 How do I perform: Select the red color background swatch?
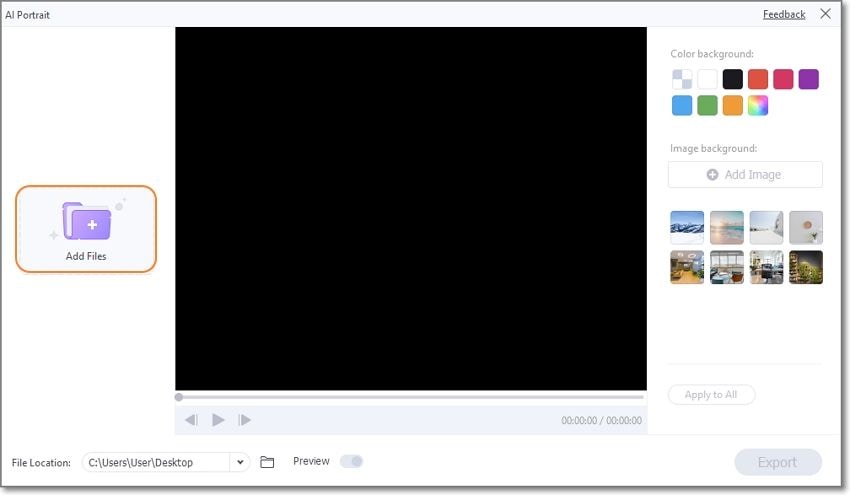click(758, 79)
